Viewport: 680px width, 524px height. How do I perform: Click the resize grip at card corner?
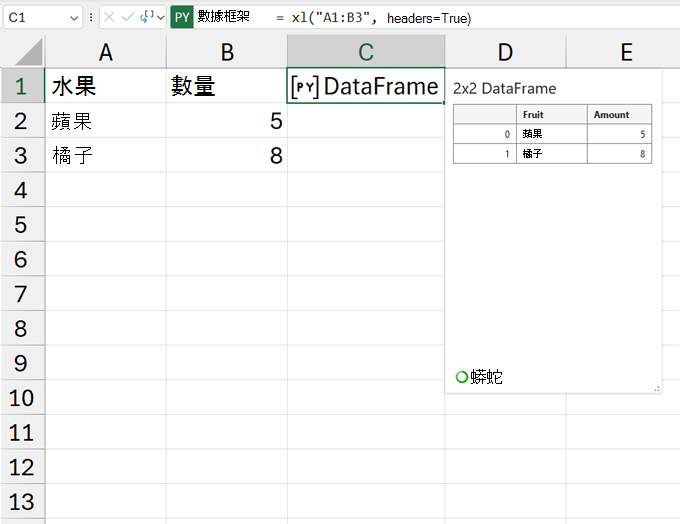click(657, 389)
